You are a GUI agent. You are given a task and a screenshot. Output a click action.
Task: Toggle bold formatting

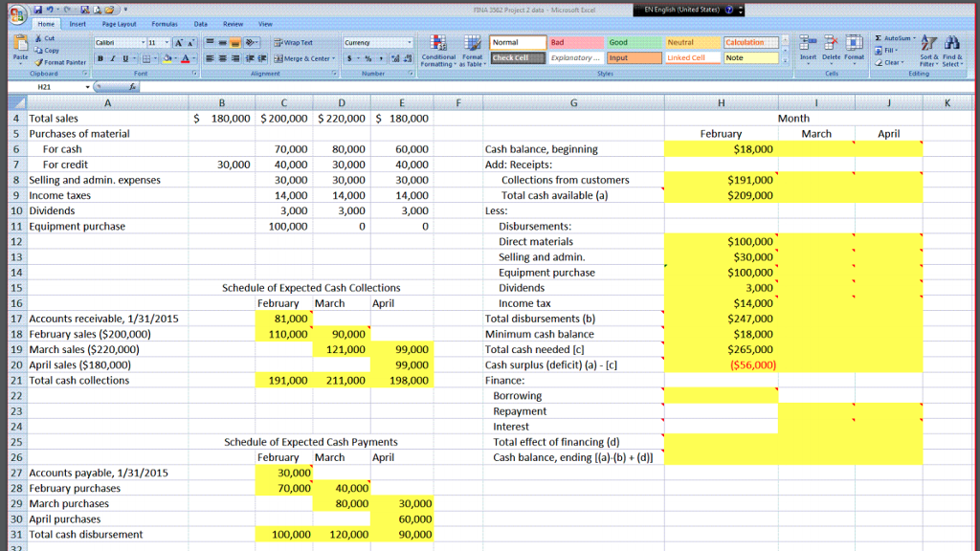tap(100, 57)
